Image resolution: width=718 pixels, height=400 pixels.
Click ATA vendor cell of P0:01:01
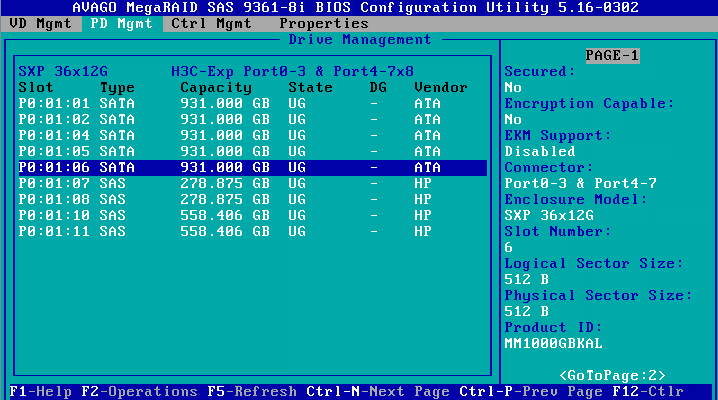pyautogui.click(x=427, y=103)
